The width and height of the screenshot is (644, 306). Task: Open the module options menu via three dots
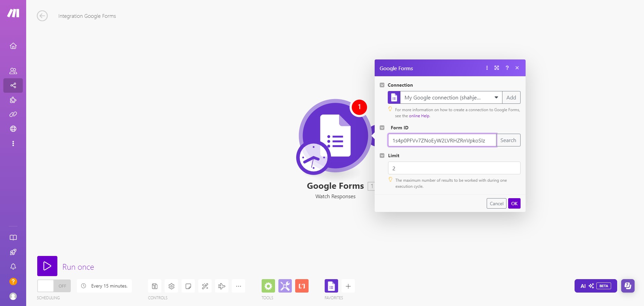487,68
